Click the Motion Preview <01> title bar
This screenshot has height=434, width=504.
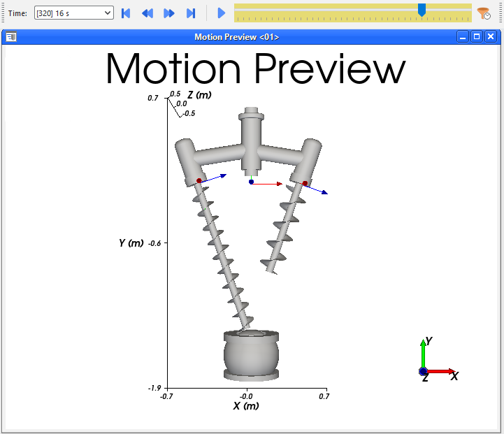click(236, 37)
